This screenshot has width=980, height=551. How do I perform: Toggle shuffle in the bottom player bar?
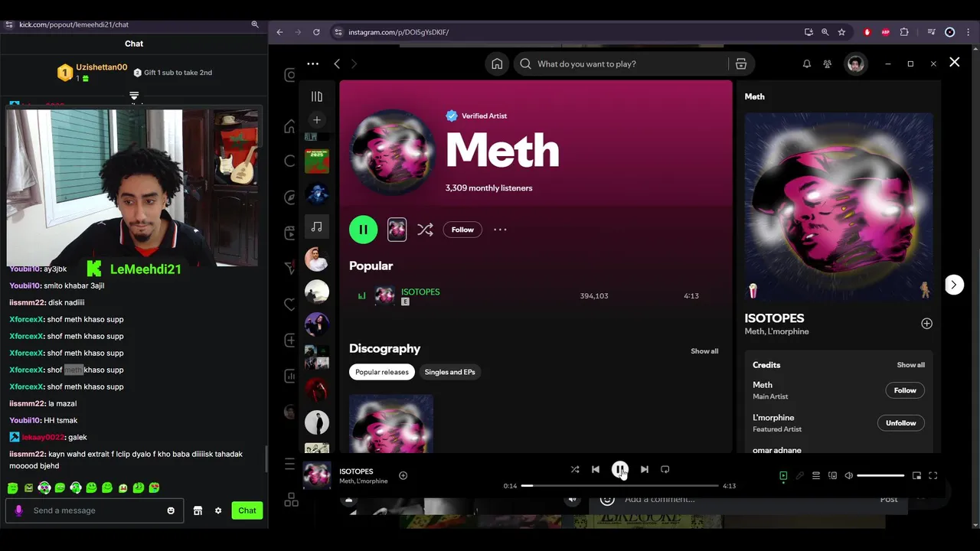point(575,469)
